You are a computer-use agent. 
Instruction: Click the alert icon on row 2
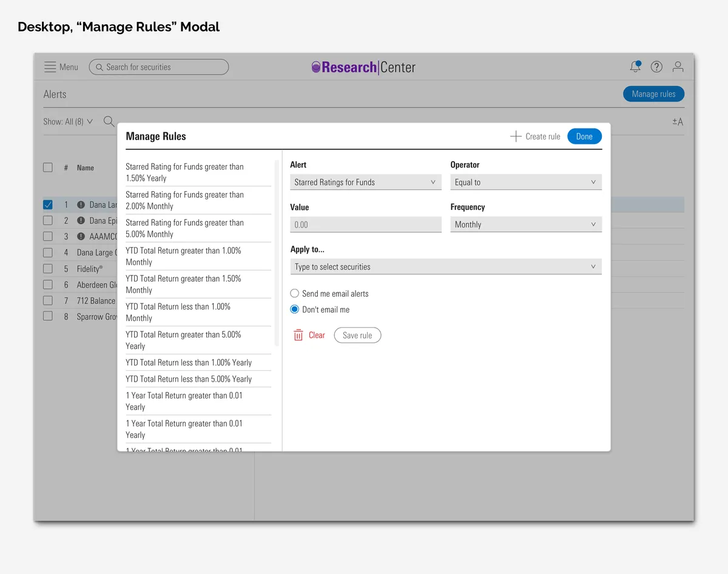click(x=81, y=221)
